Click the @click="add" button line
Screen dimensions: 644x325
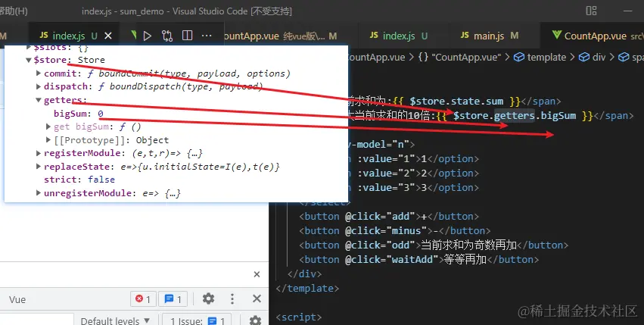389,217
